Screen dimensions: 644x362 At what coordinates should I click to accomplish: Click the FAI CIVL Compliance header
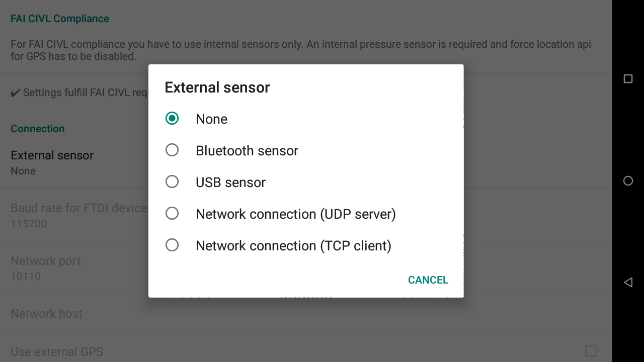click(x=60, y=19)
